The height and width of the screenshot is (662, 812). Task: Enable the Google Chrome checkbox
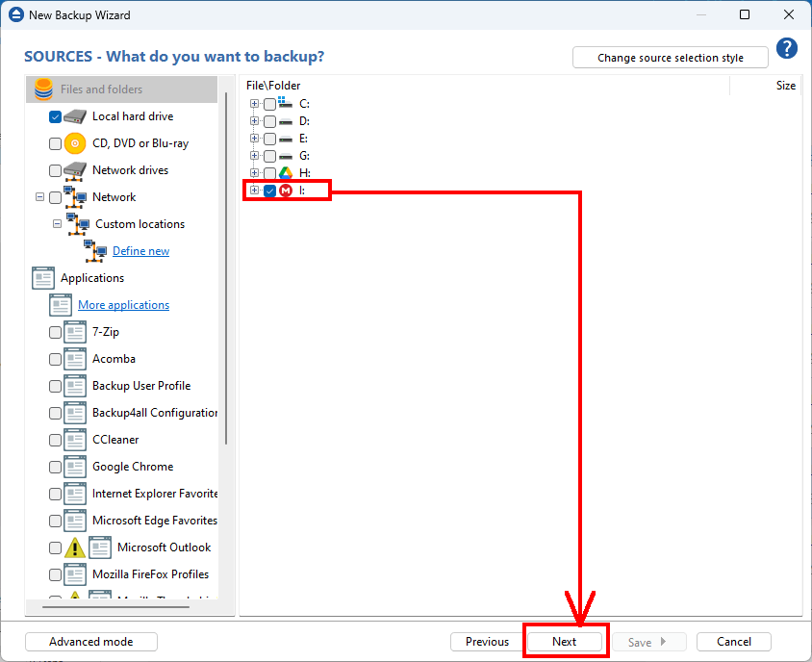[55, 467]
